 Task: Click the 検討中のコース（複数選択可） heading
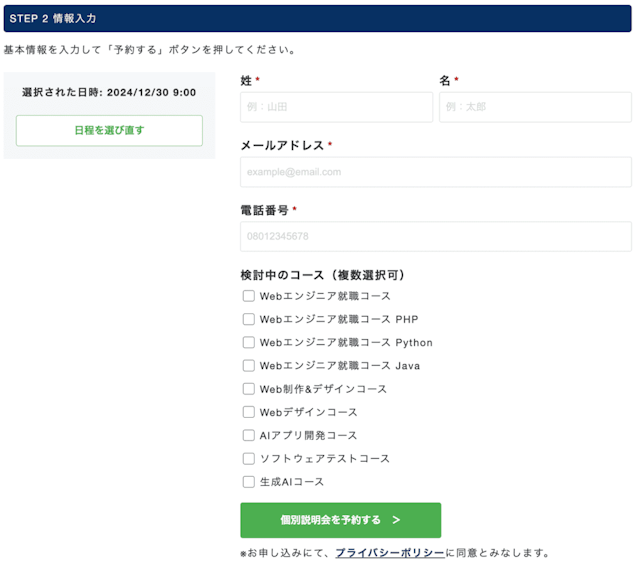click(x=323, y=275)
